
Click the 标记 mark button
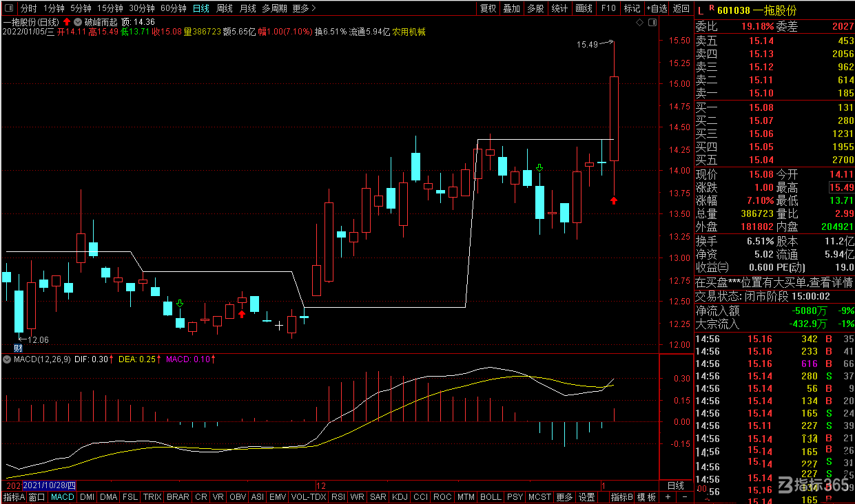pos(632,8)
